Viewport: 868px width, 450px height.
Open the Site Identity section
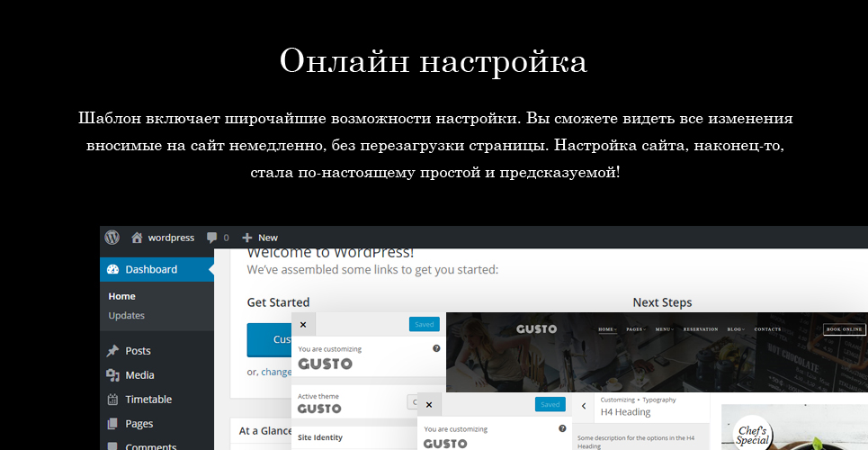point(320,437)
